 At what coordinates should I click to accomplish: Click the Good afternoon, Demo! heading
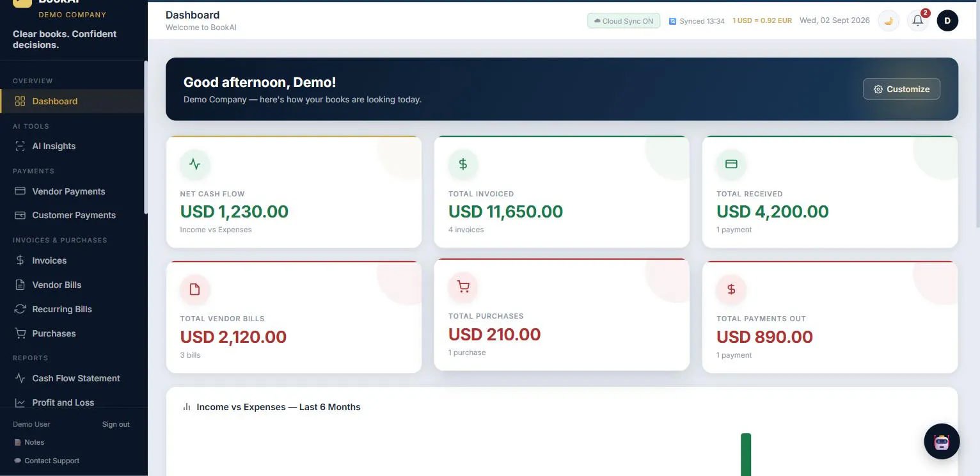260,82
